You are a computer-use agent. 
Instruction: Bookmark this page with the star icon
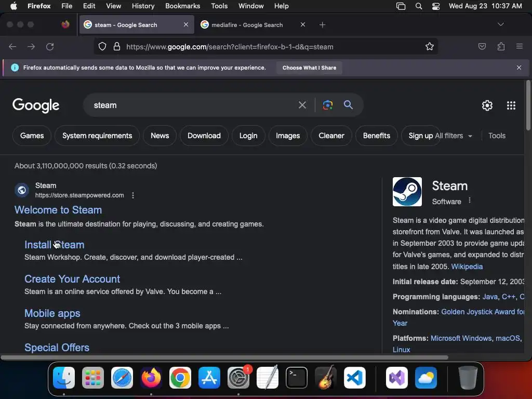pyautogui.click(x=430, y=46)
